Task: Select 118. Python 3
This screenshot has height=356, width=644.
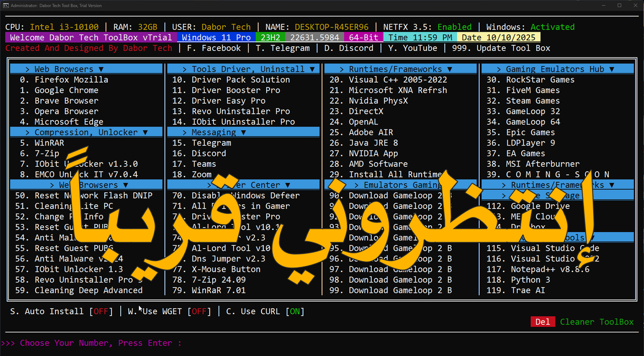Action: (x=518, y=280)
